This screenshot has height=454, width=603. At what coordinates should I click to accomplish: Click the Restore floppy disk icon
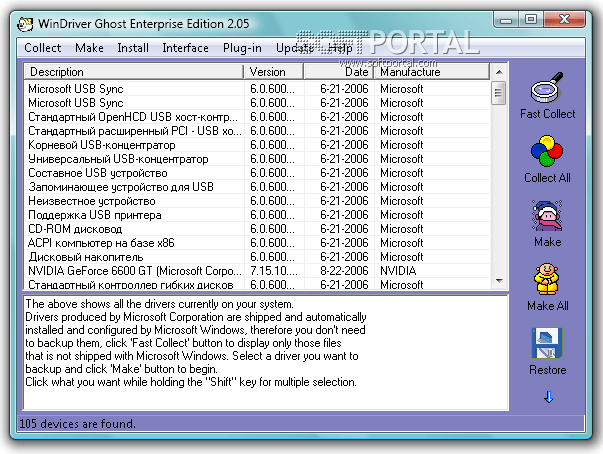pos(547,343)
